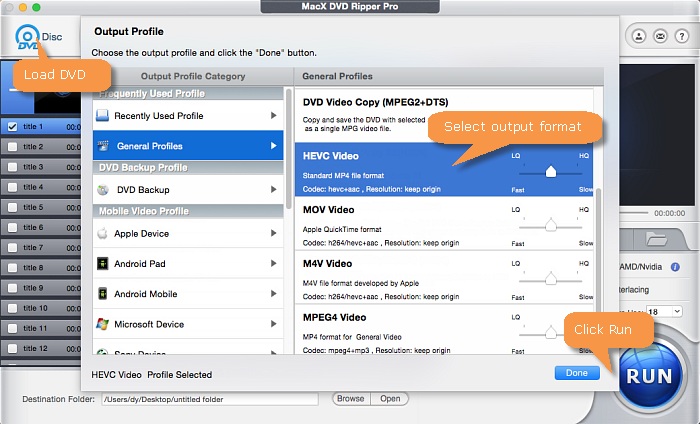Open the dropdown showing value 18
This screenshot has height=424, width=700.
(x=664, y=312)
